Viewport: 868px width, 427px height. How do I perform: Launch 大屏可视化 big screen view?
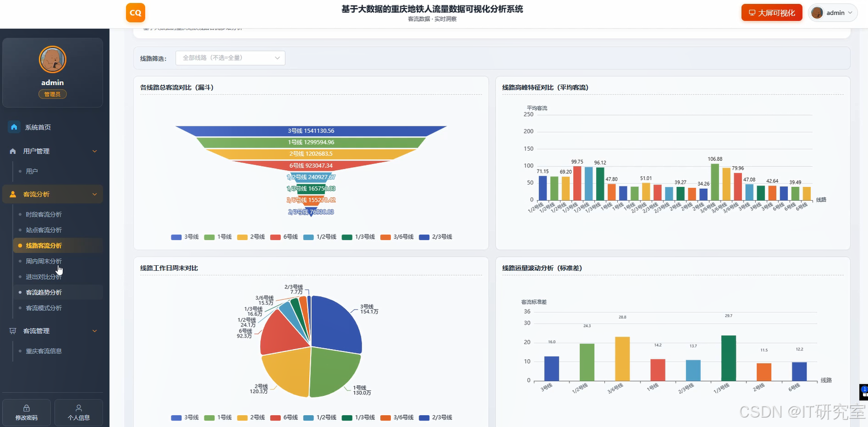pyautogui.click(x=772, y=13)
